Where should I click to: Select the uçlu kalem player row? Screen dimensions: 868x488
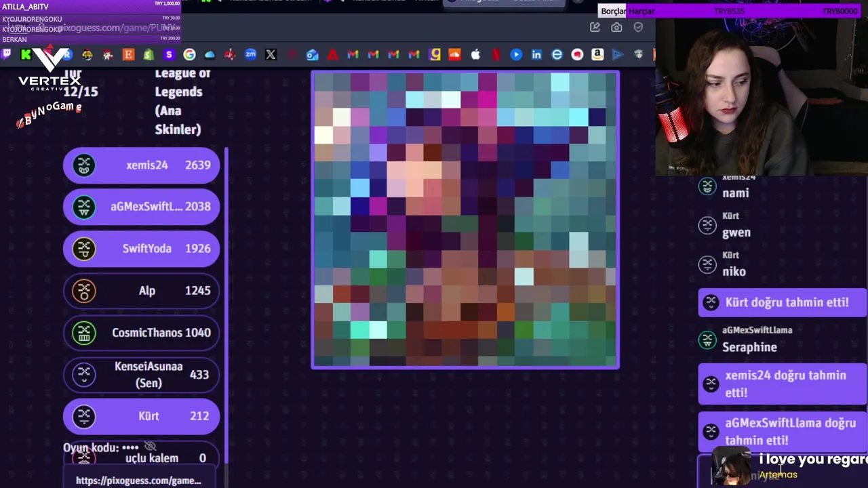point(141,458)
